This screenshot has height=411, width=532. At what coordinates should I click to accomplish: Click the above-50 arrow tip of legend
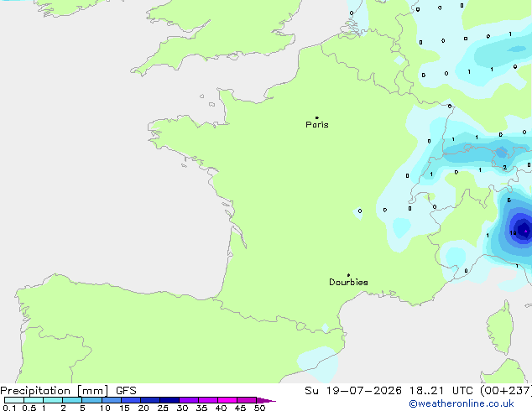266,400
